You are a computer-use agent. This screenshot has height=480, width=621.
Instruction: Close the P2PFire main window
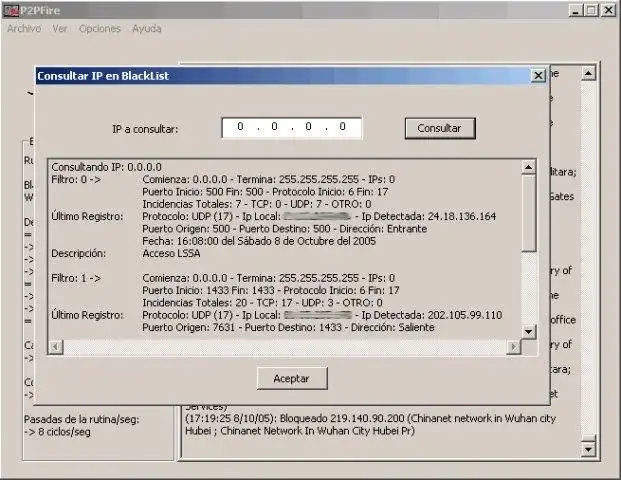[608, 10]
